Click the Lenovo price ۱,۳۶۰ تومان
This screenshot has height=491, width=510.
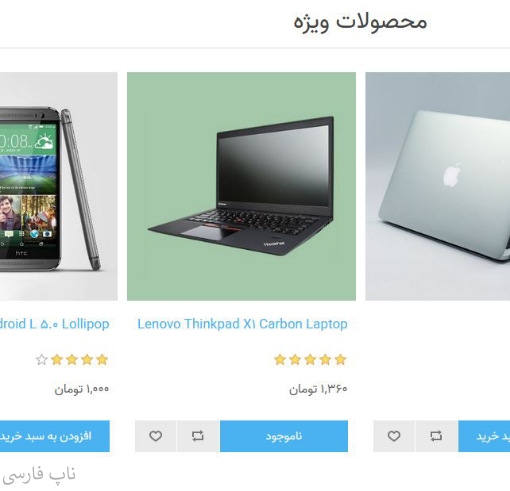318,389
